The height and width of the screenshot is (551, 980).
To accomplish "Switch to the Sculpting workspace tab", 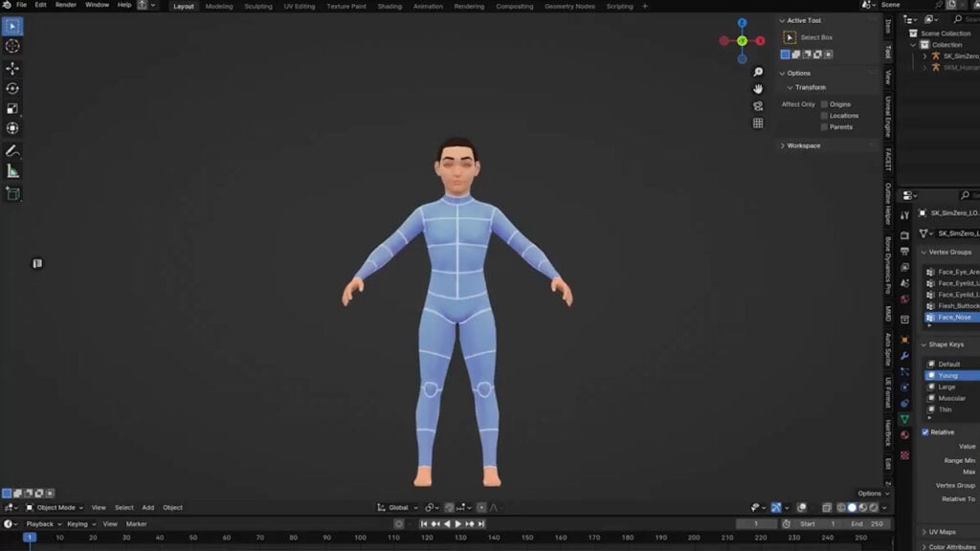I will pos(257,6).
